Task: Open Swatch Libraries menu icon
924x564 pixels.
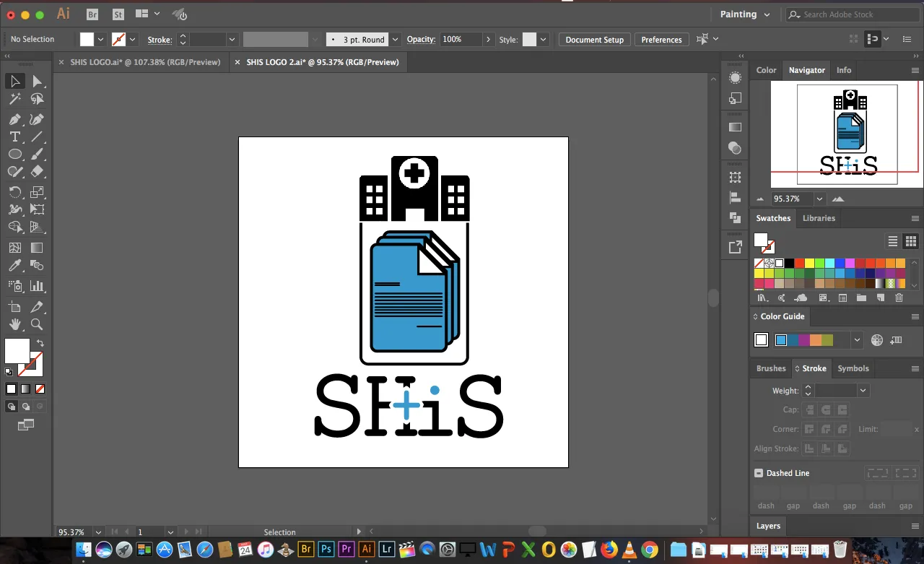Action: click(x=762, y=298)
